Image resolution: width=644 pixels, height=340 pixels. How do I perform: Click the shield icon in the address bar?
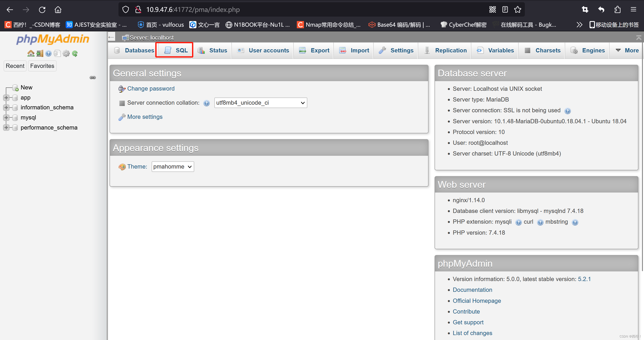click(125, 9)
